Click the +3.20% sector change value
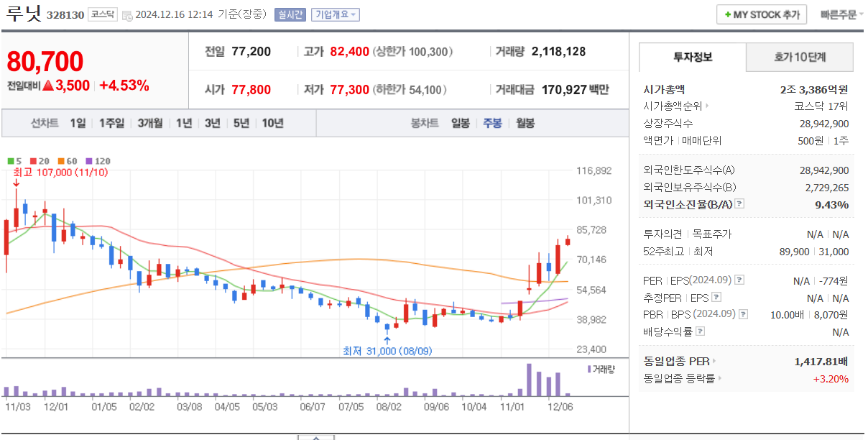The height and width of the screenshot is (440, 868). (831, 378)
